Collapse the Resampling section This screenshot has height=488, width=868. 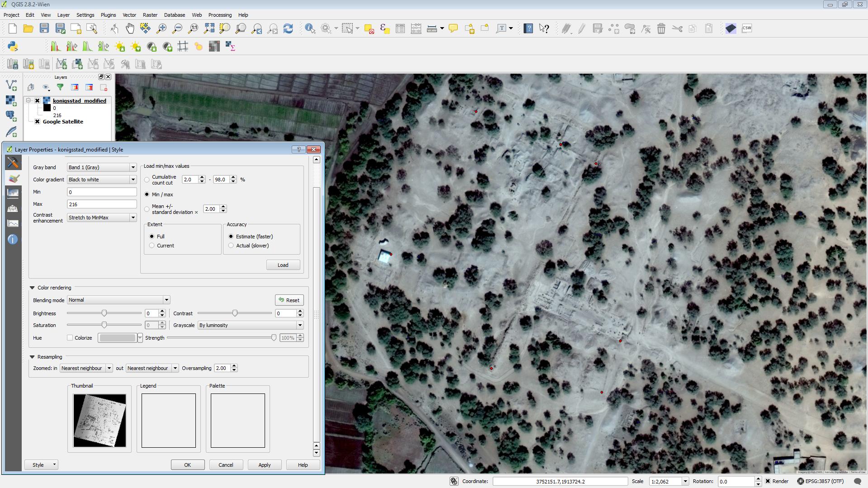[x=32, y=357]
